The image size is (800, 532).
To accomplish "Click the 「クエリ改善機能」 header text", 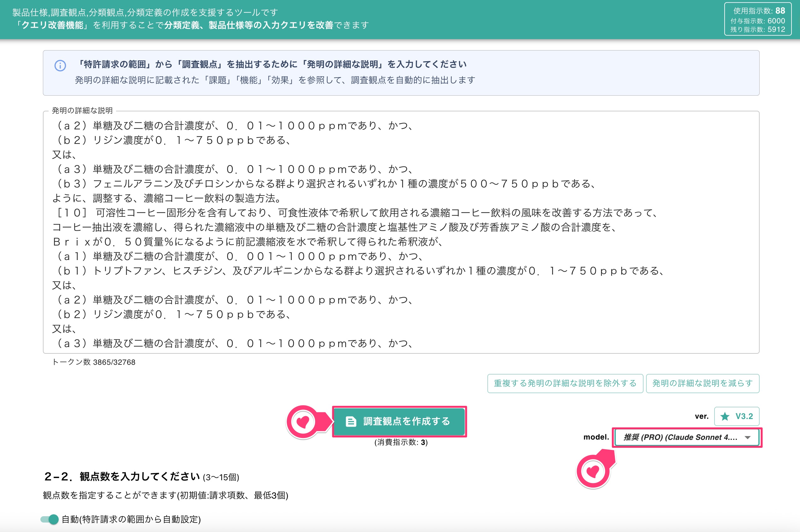I will click(x=52, y=25).
